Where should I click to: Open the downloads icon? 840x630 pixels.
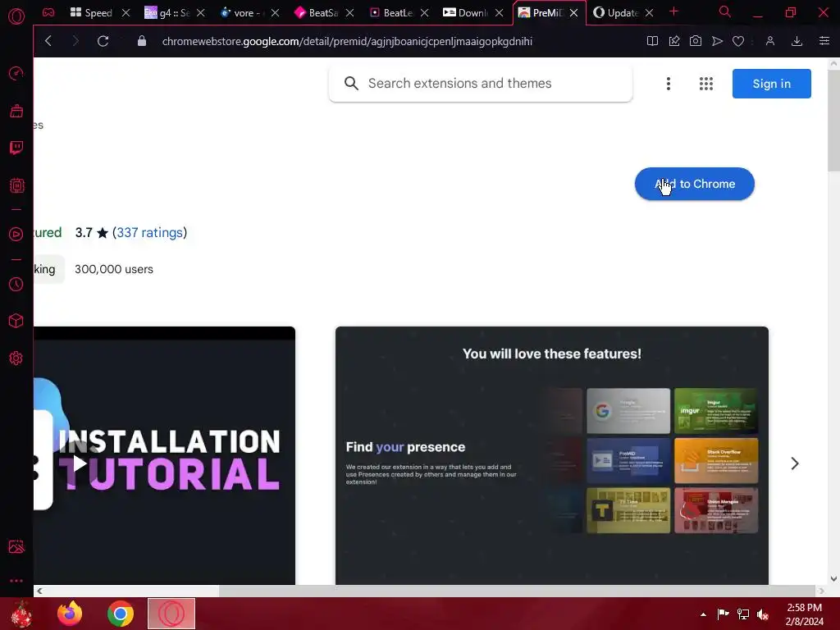tap(797, 41)
